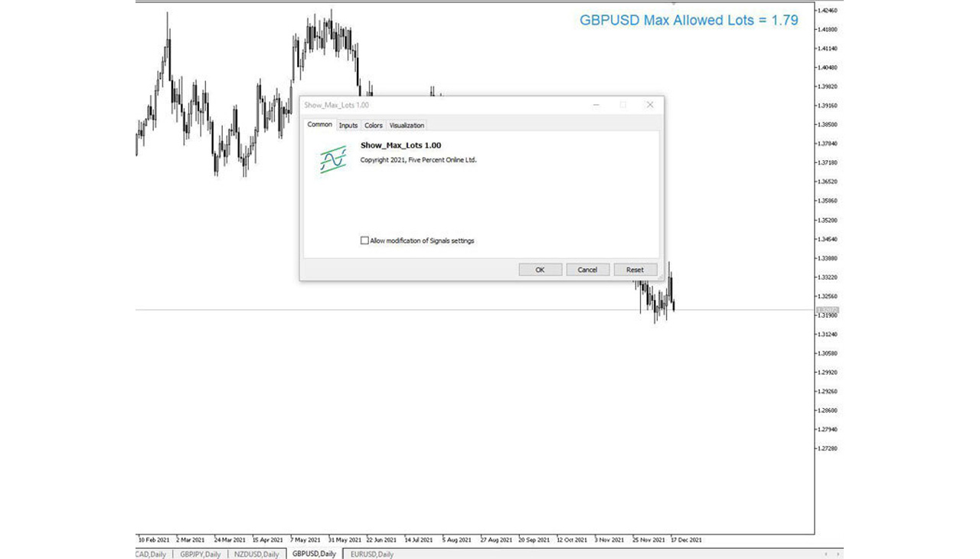Close the Show_Max_Lots dialog window
980x559 pixels.
(650, 105)
